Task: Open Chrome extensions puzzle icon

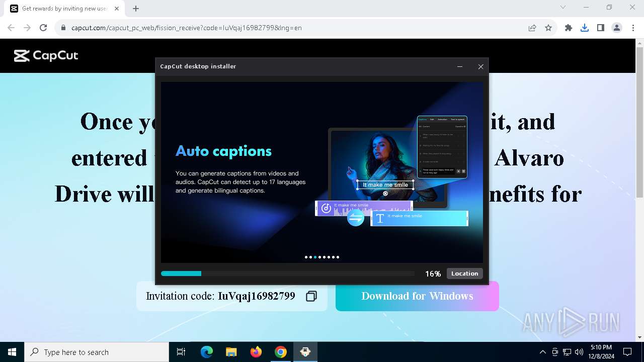Action: tap(569, 28)
